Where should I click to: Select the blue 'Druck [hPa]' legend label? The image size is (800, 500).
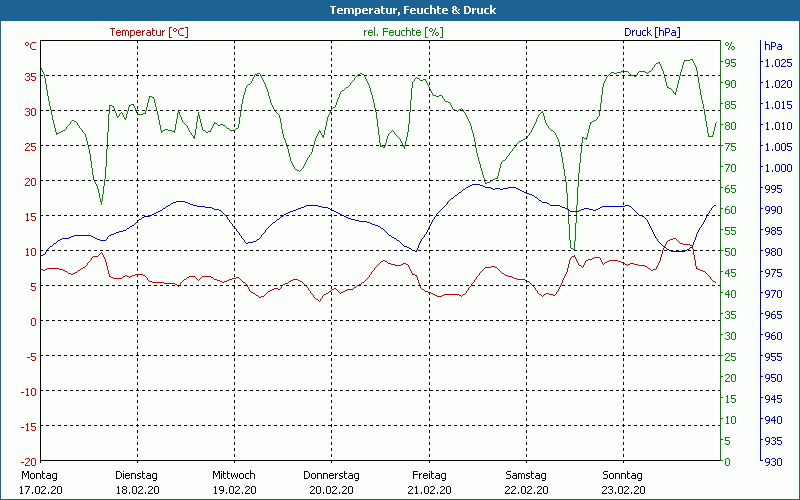[651, 32]
